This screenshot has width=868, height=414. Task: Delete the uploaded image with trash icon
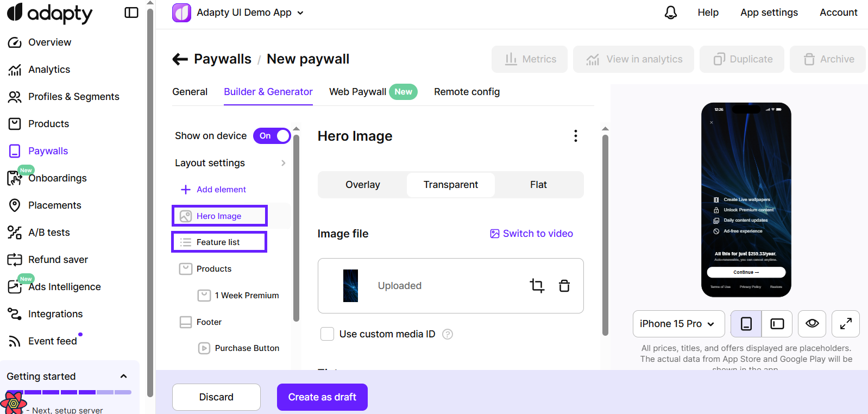564,285
